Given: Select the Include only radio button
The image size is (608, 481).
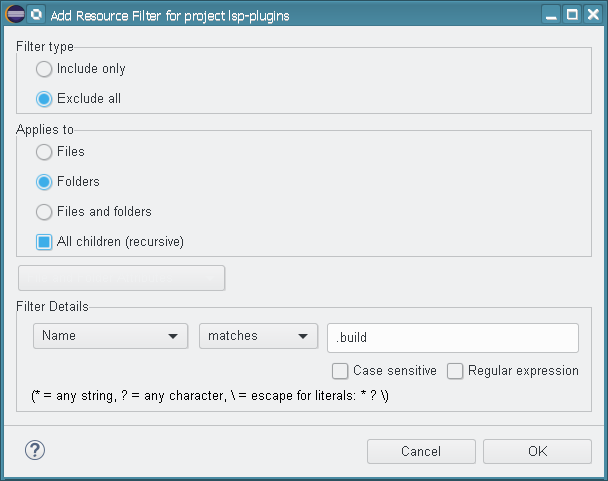Looking at the screenshot, I should point(44,70).
